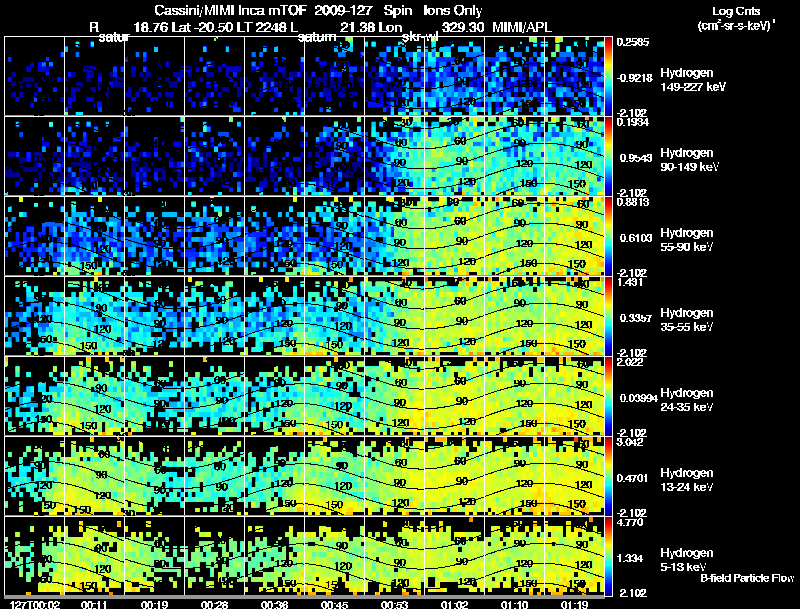This screenshot has height=609, width=800.
Task: Click the time axis label "00:53"
Action: point(394,604)
